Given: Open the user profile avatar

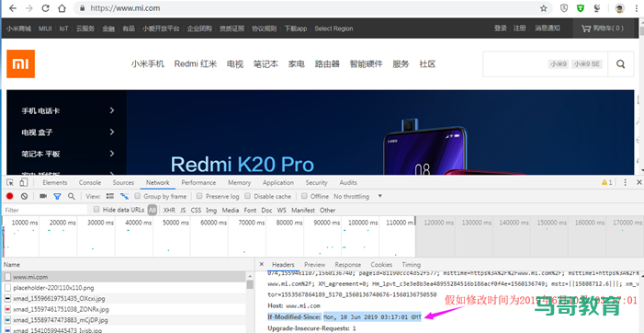Looking at the screenshot, I should [x=619, y=8].
